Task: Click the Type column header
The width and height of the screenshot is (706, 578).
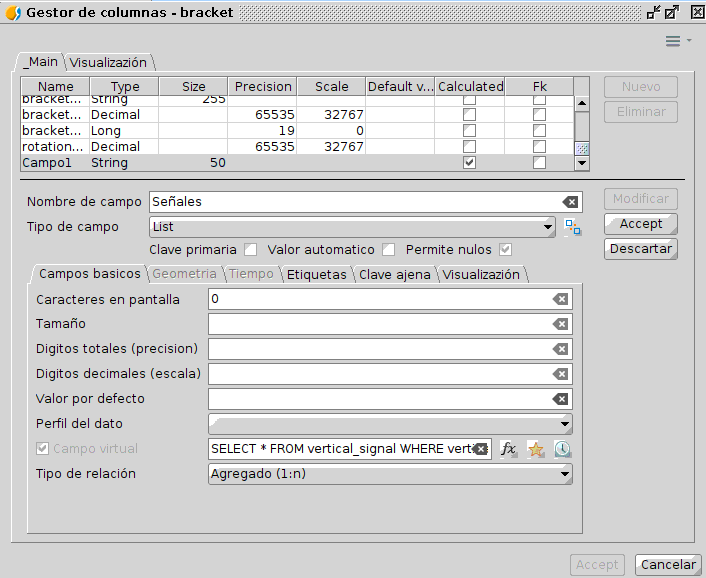Action: pos(125,86)
